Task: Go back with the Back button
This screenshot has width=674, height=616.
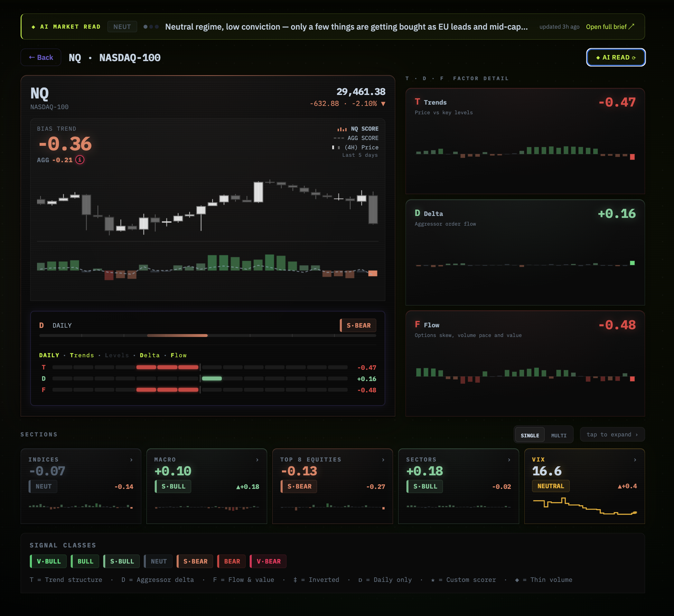Action: [41, 58]
